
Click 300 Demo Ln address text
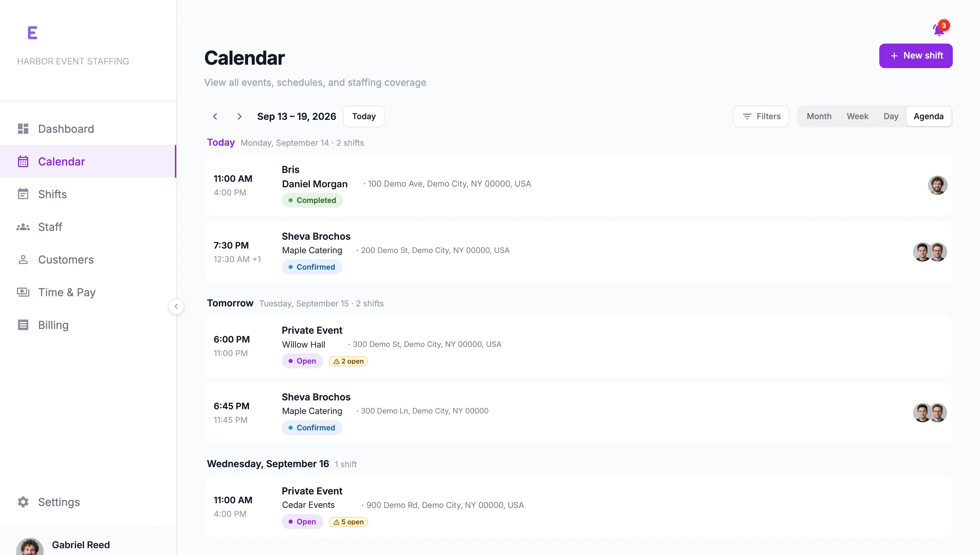(424, 411)
